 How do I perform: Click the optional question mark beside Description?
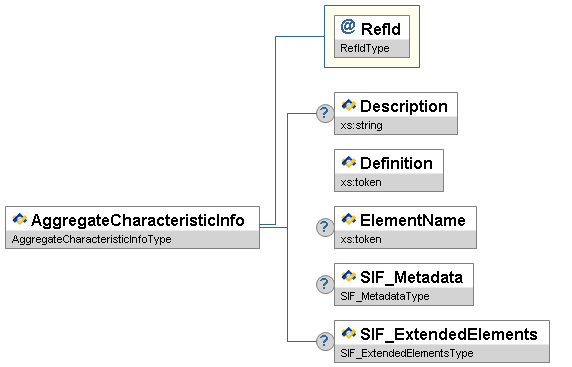[325, 113]
